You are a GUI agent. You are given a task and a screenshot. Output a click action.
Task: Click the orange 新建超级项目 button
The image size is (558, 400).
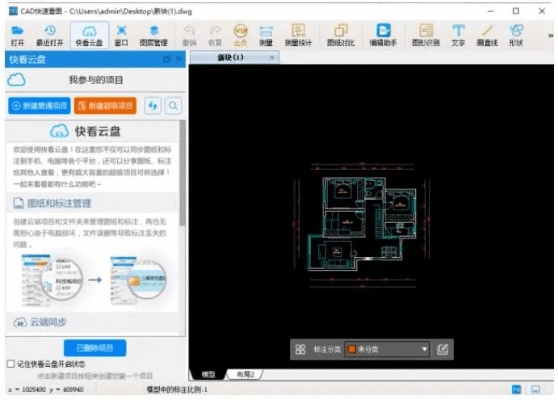(x=105, y=106)
